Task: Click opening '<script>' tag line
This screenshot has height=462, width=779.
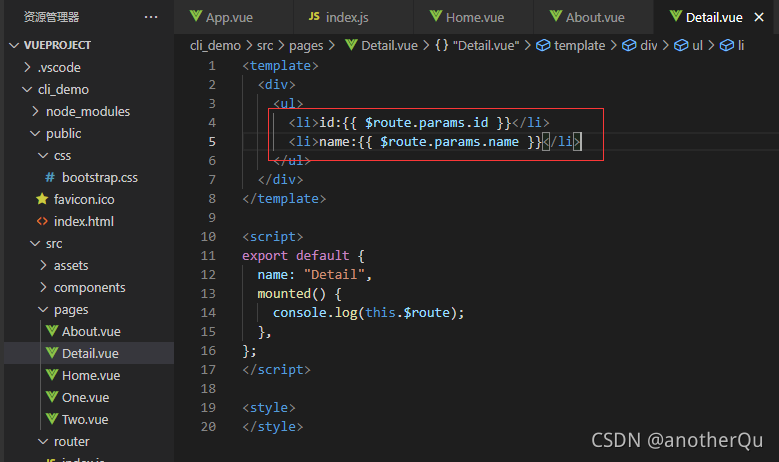Action: 273,237
